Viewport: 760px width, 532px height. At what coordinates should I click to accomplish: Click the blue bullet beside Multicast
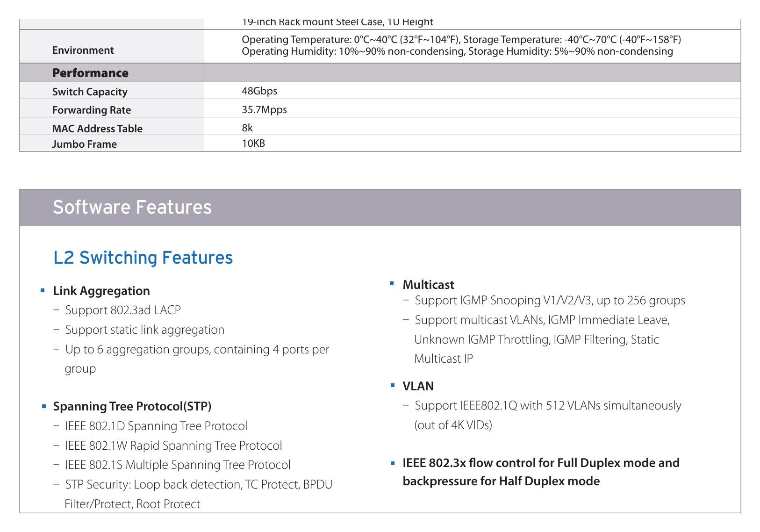coord(392,283)
